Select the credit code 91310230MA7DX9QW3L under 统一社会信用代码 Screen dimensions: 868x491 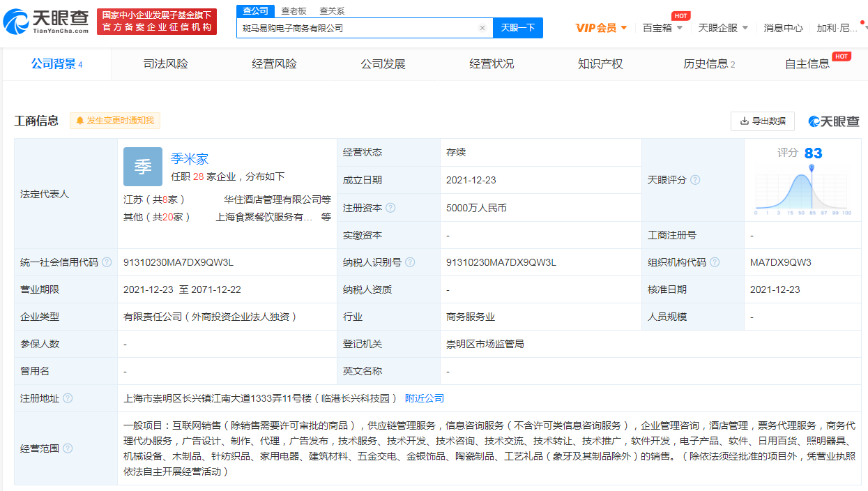178,263
